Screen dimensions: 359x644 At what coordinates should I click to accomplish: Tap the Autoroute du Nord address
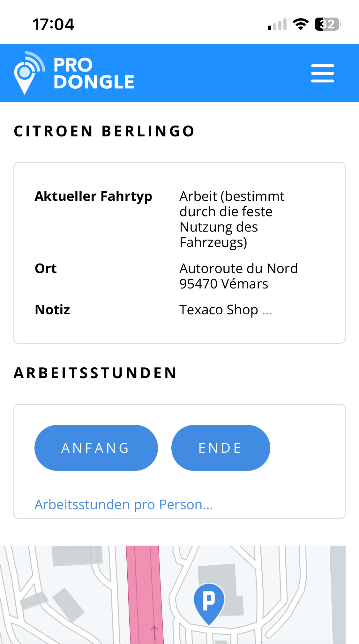tap(238, 276)
